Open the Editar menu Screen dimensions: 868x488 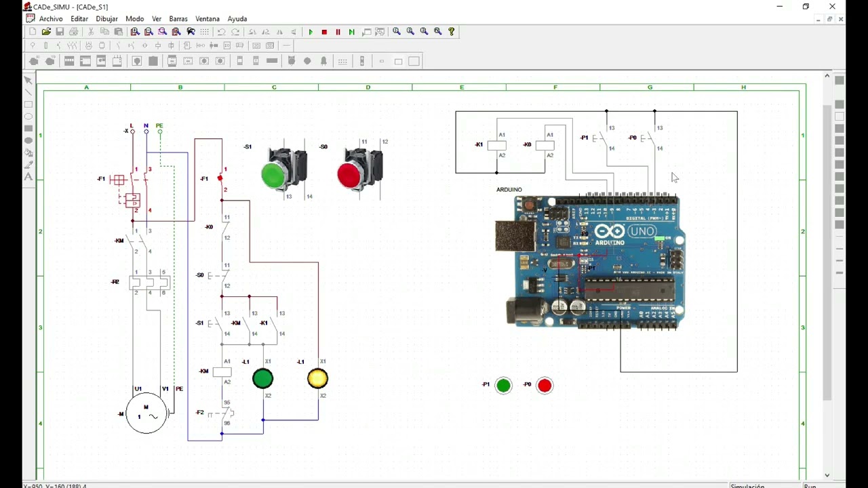[x=79, y=19]
